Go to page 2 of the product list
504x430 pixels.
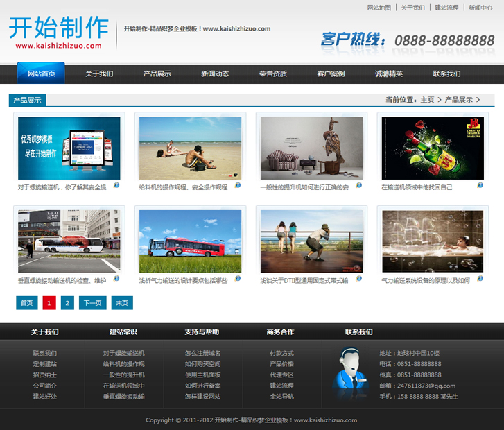coord(67,303)
